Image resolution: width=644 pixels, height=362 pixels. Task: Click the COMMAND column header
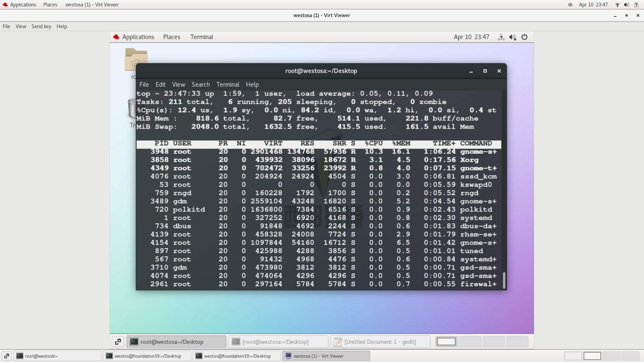coord(476,143)
